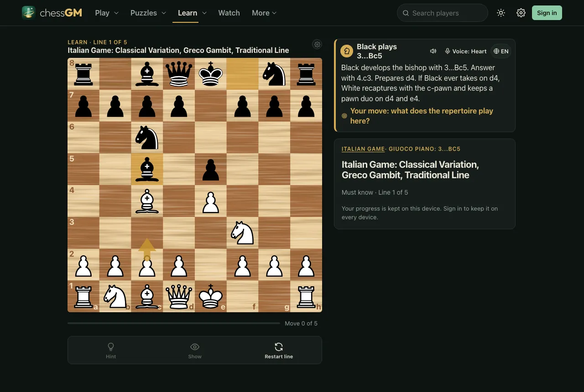Screen dimensions: 584x392
Task: Click the empty c3 square
Action: tap(147, 233)
